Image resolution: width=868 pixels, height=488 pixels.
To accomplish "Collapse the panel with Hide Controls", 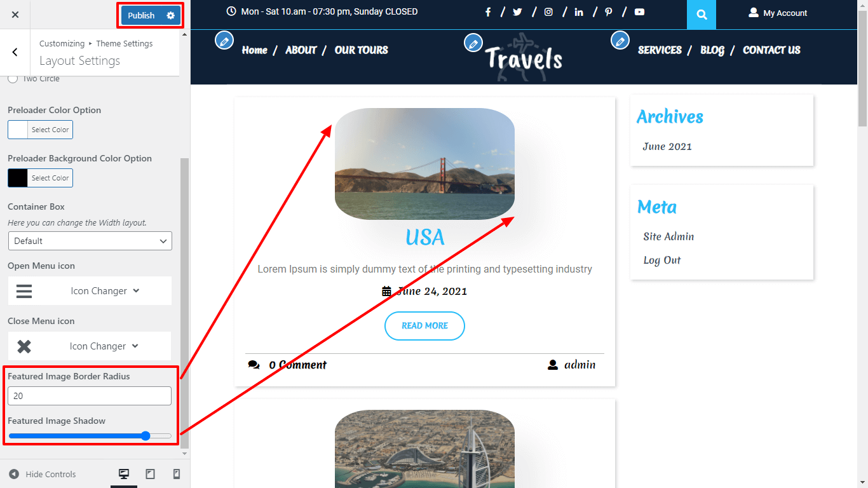I will 42,474.
